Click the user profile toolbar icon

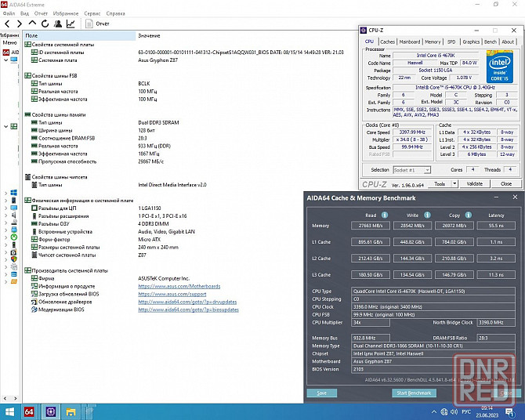pos(57,24)
